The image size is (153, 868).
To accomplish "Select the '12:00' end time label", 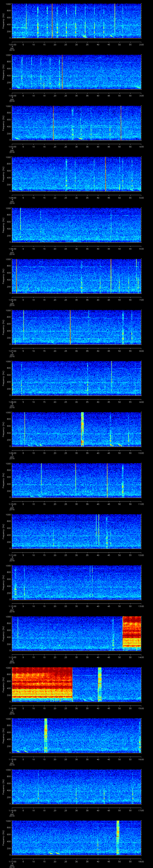I will (141, 555).
